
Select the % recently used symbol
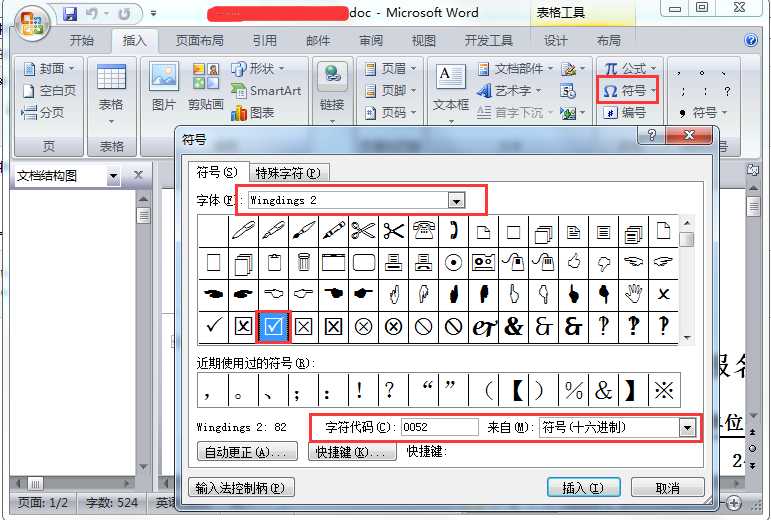point(573,390)
